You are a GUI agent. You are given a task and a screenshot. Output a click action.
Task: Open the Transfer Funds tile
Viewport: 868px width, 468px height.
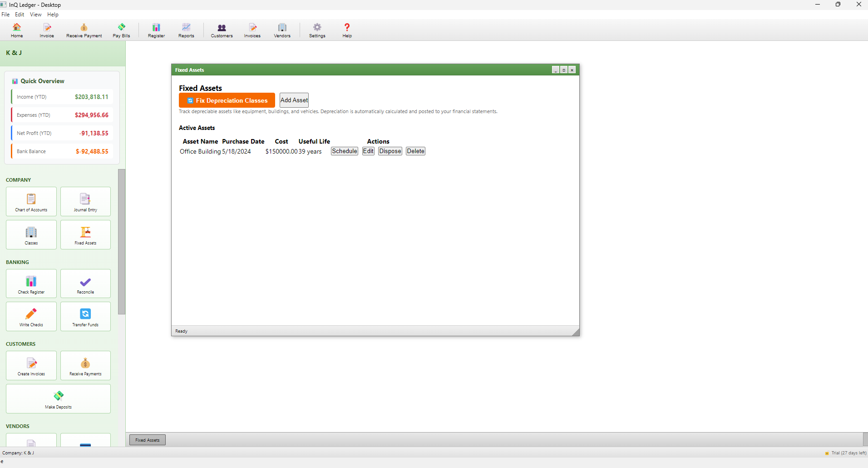(x=85, y=317)
